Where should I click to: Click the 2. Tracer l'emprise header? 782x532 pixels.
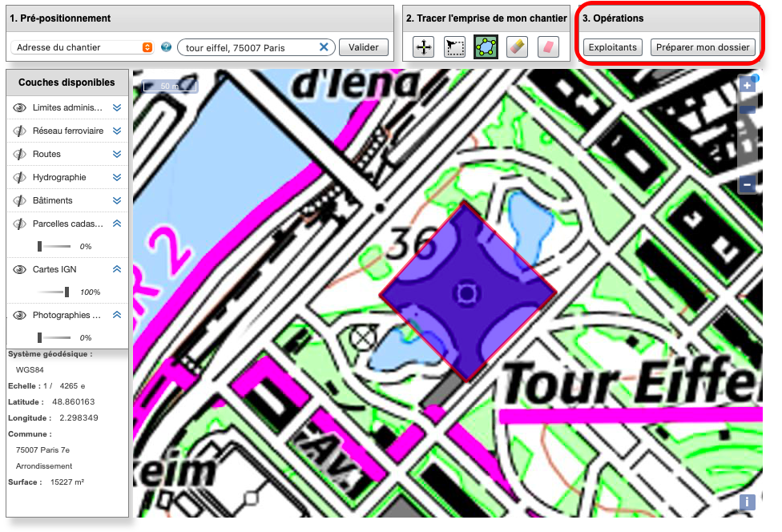[486, 18]
